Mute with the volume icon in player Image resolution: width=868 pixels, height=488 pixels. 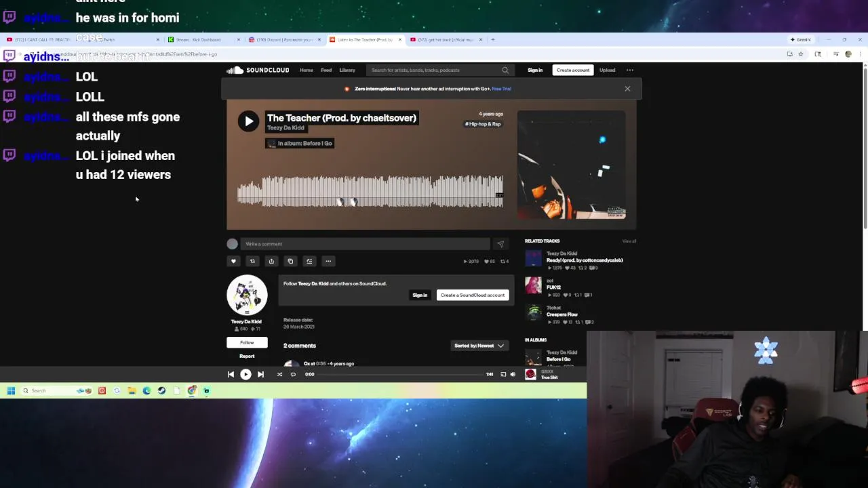[x=513, y=374]
